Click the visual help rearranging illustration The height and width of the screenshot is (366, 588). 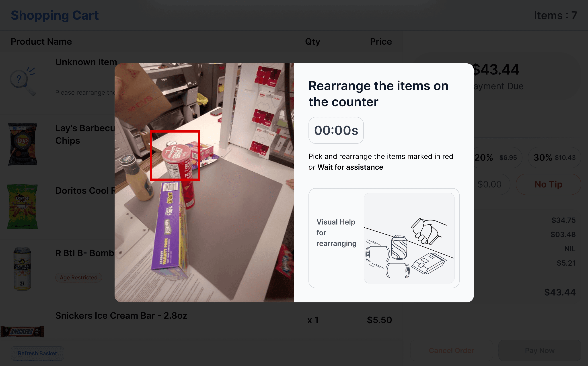409,238
